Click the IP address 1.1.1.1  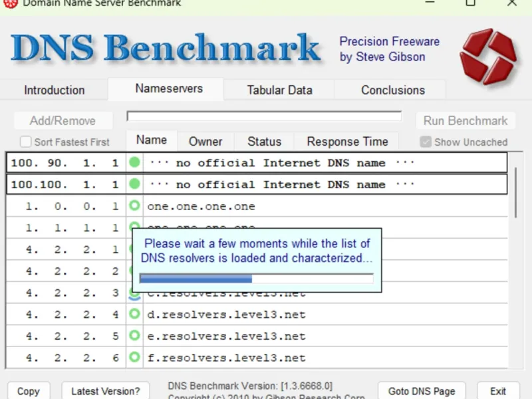(72, 227)
